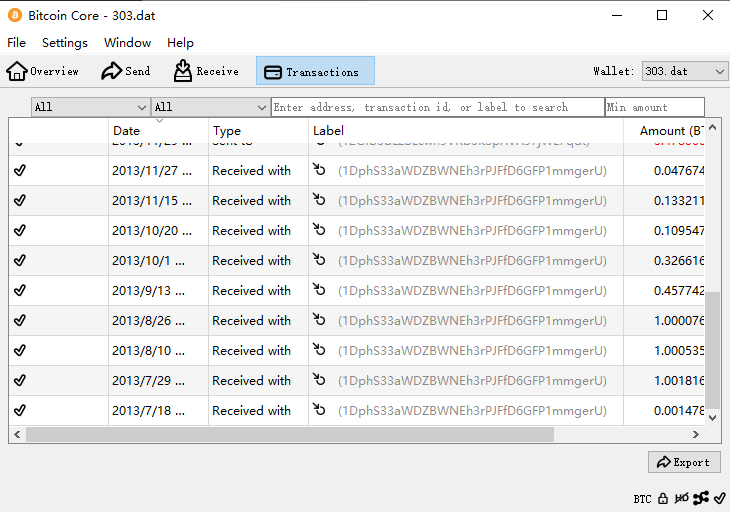This screenshot has height=512, width=730.
Task: Expand the date filter dropdown
Action: (90, 107)
